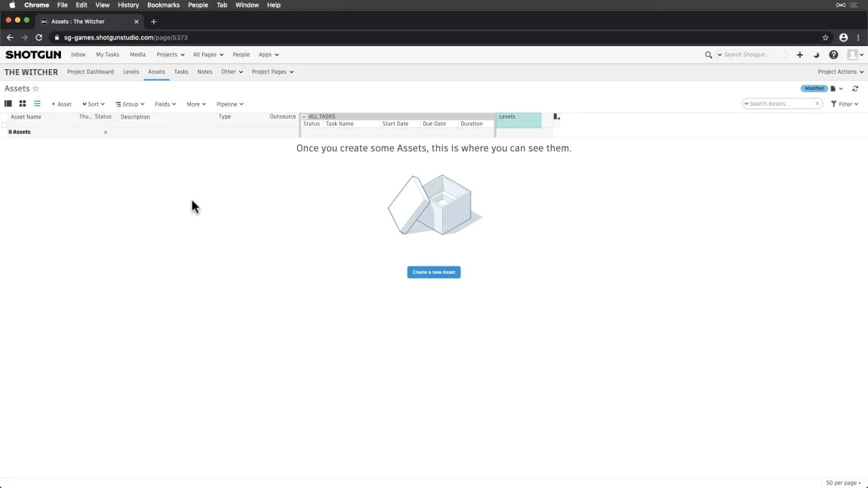Screen dimensions: 868x488
Task: Click the global search magnifier icon
Action: click(709, 55)
